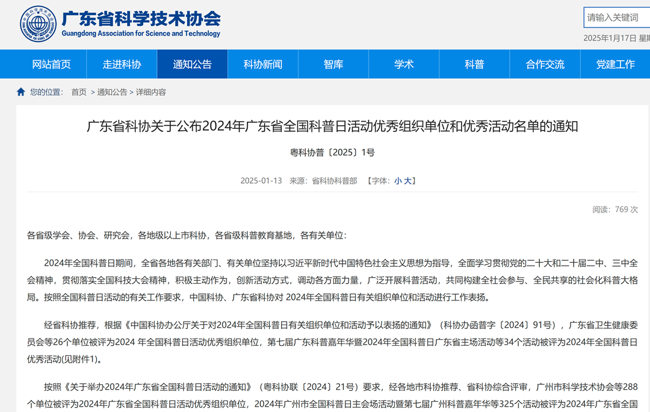
Task: Click the publish date 2025-01-13
Action: [x=261, y=181]
